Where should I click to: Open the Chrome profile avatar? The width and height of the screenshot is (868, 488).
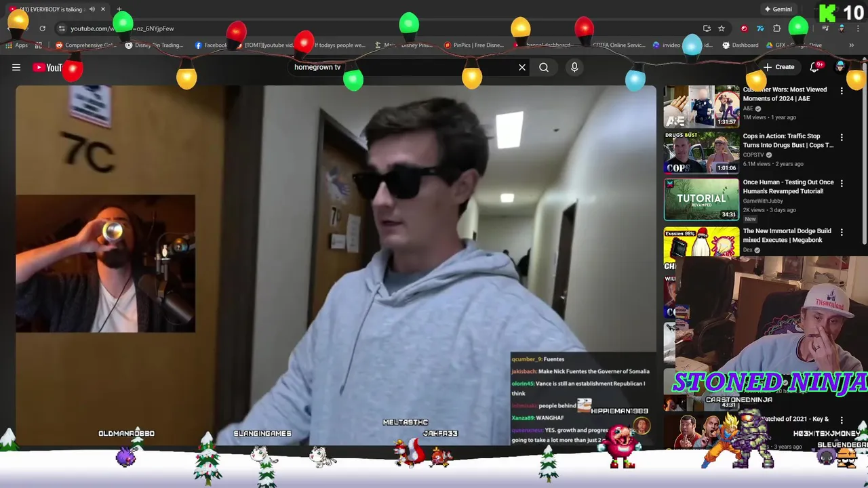[842, 28]
